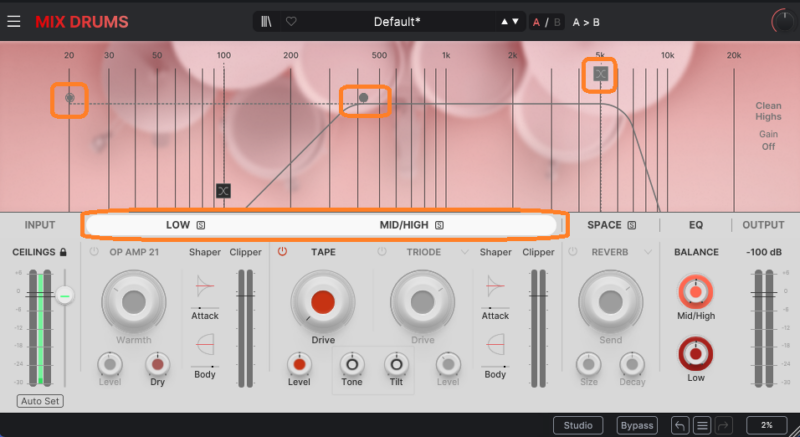
Task: Switch to the EQ tab
Action: (x=696, y=225)
